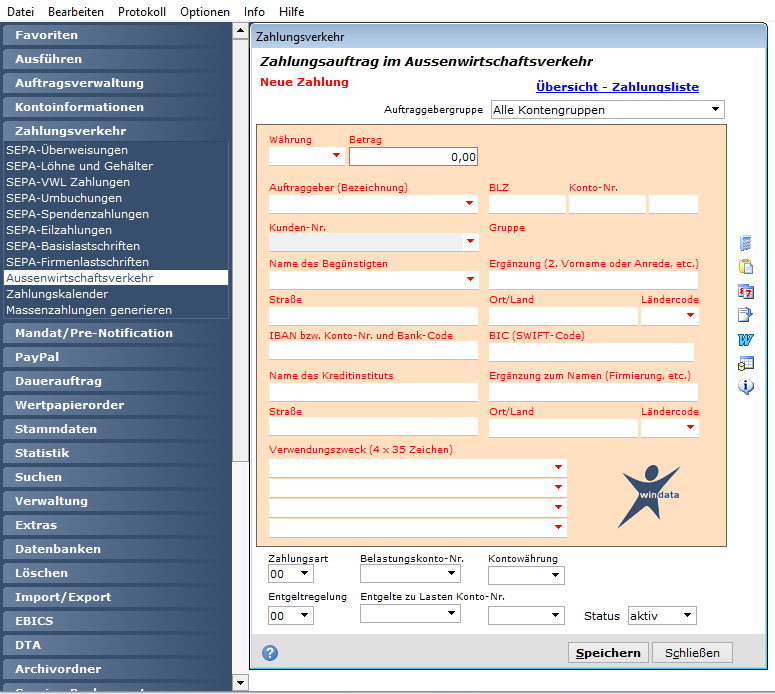Open the database table icon
This screenshot has height=694, width=775.
coord(745,363)
